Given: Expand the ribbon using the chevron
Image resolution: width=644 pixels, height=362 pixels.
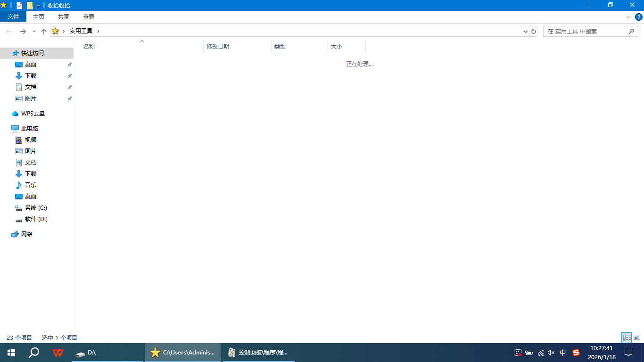Looking at the screenshot, I should coord(628,16).
